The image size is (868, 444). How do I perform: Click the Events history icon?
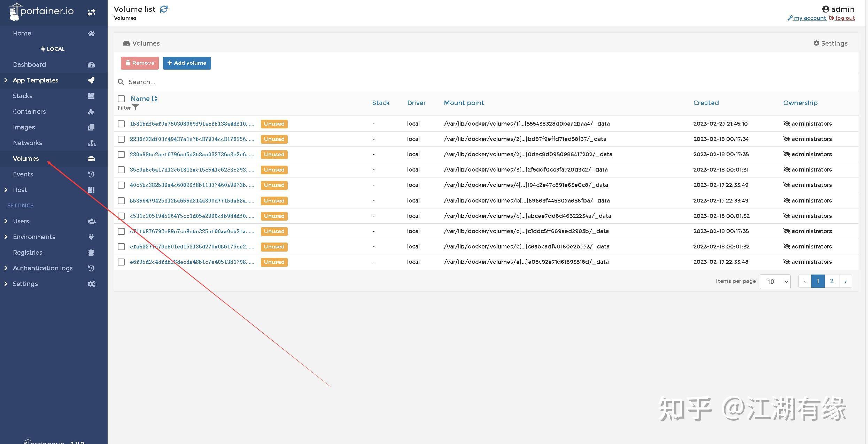coord(91,174)
